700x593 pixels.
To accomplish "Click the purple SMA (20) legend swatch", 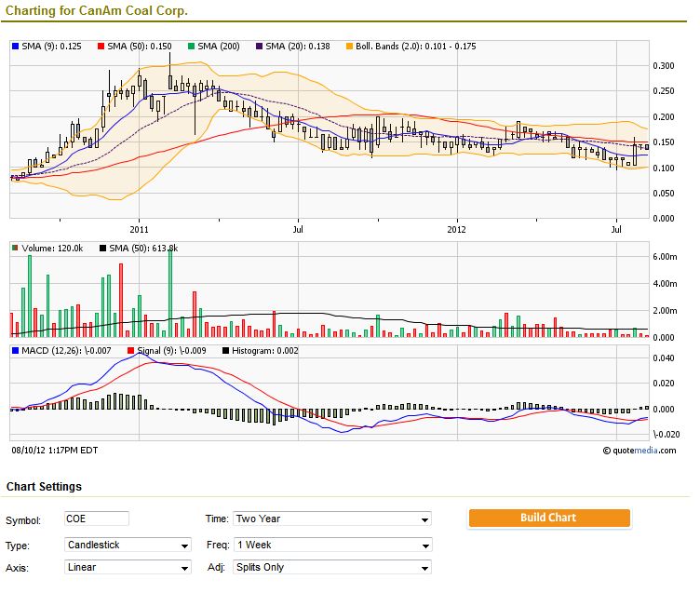I will (259, 46).
